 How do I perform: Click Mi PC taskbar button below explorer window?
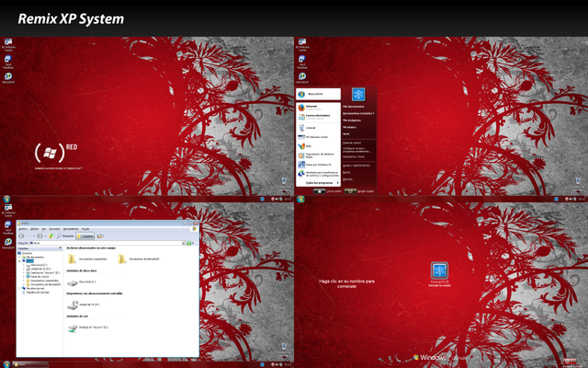pyautogui.click(x=30, y=364)
